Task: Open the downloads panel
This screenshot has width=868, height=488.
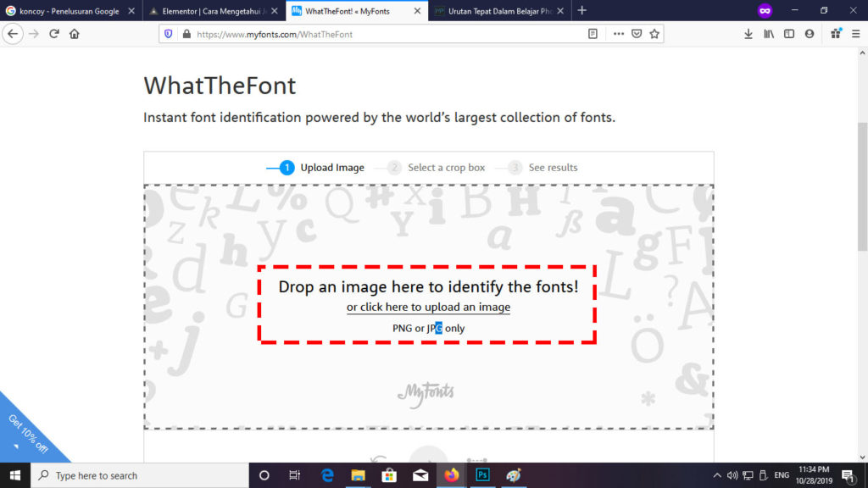Action: (x=748, y=34)
